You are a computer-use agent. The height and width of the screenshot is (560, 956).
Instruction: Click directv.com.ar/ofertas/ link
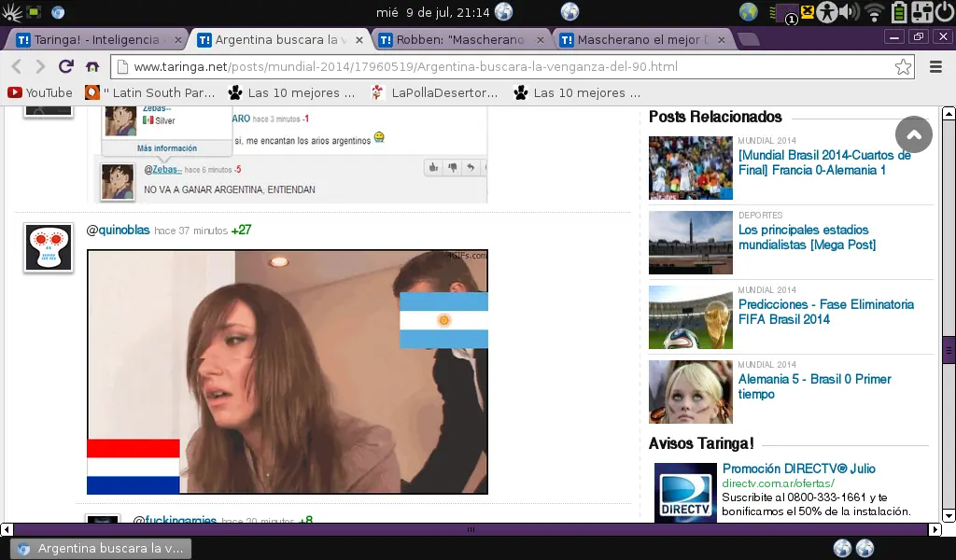(x=778, y=483)
